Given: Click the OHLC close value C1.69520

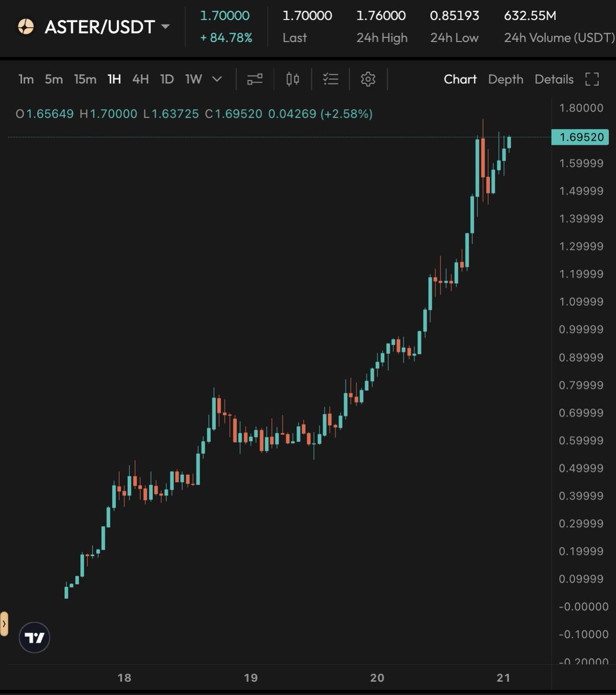Looking at the screenshot, I should click(234, 114).
